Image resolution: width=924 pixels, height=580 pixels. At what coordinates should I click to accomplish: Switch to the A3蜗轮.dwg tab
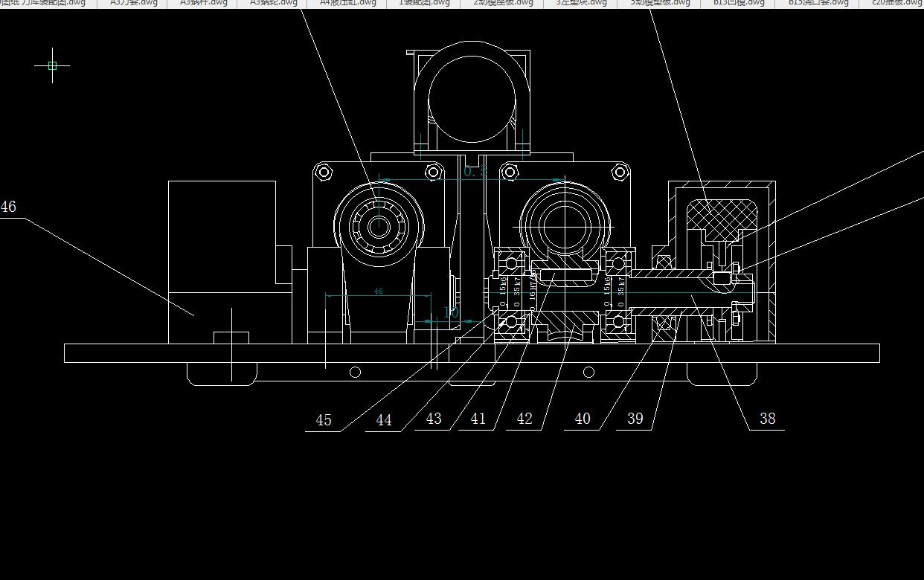273,3
